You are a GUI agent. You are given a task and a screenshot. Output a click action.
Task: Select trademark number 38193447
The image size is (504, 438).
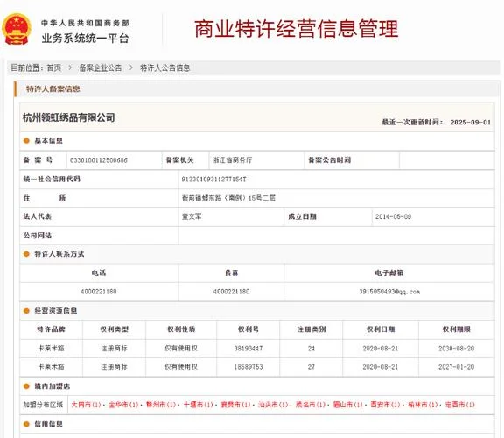coord(248,349)
